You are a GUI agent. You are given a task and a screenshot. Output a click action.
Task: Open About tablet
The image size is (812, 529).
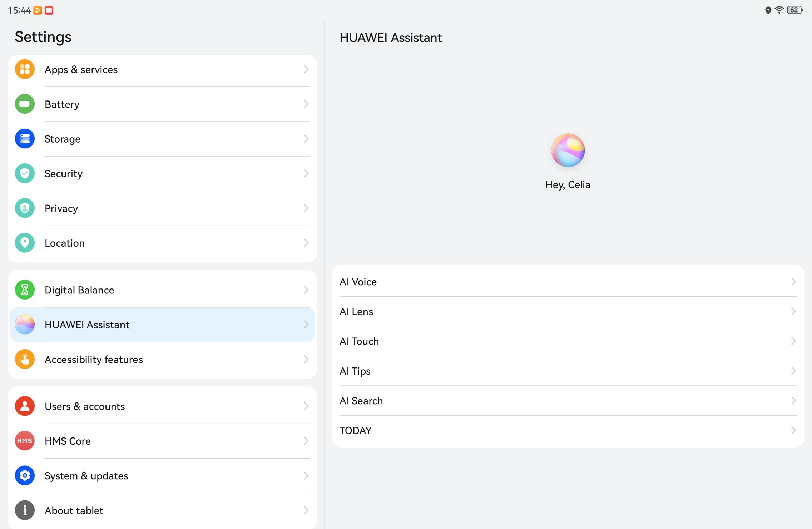pyautogui.click(x=162, y=510)
